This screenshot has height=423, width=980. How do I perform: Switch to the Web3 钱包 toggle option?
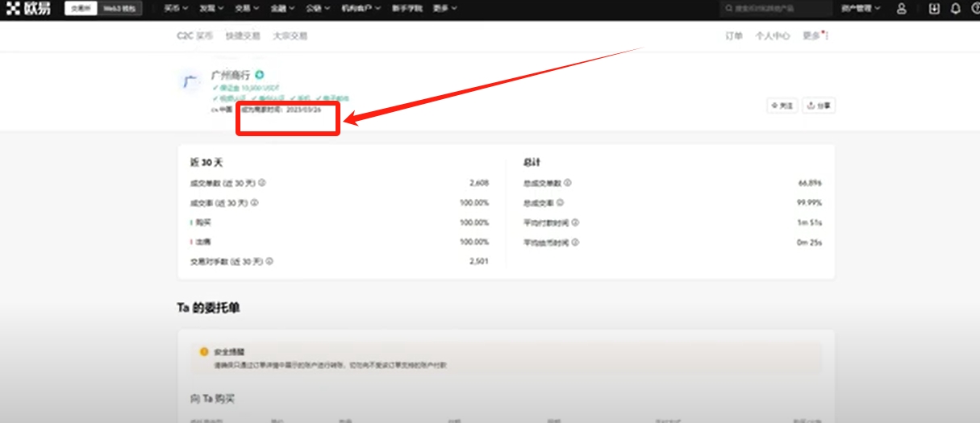119,8
